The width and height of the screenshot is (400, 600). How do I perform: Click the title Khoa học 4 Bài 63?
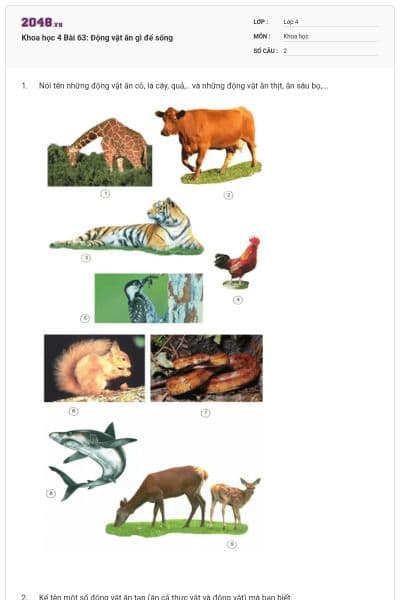coord(97,38)
